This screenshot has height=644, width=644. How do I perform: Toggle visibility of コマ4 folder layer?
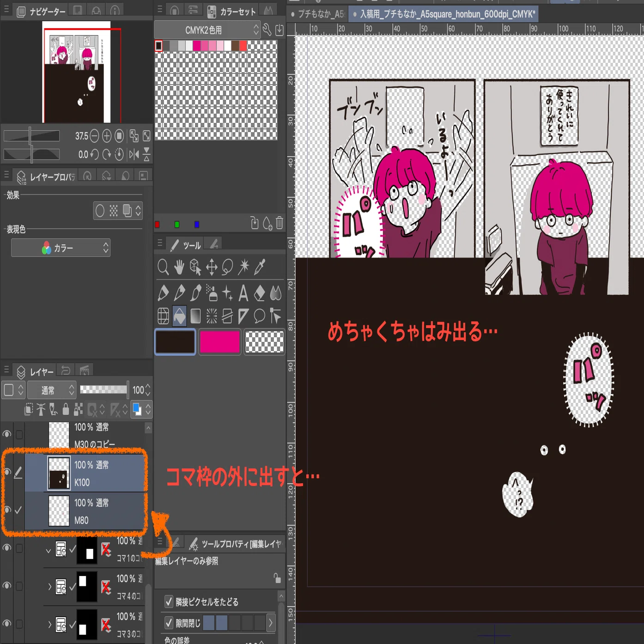coord(7,586)
